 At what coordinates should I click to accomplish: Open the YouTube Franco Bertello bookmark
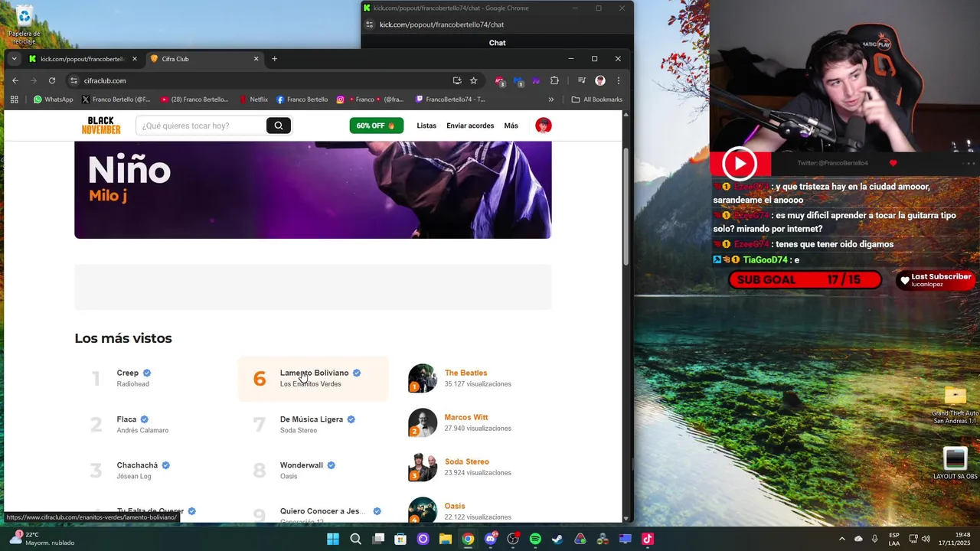194,99
